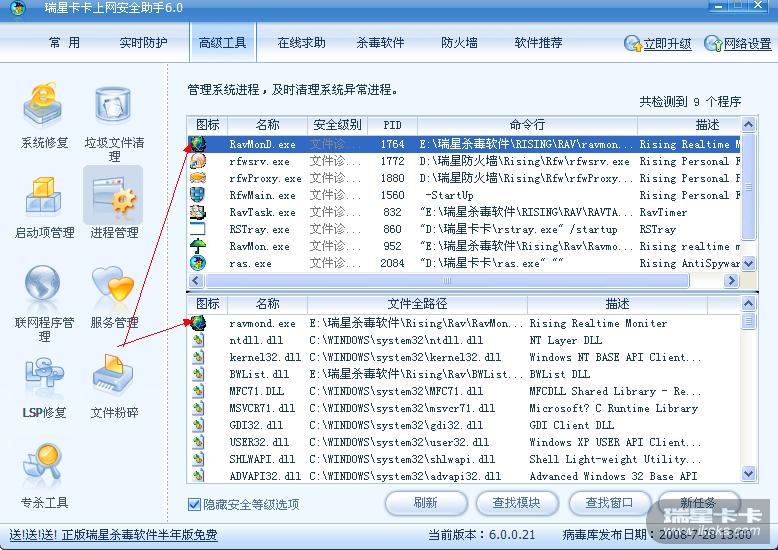Sort processes by the PID column header
778x550 pixels.
(x=392, y=125)
